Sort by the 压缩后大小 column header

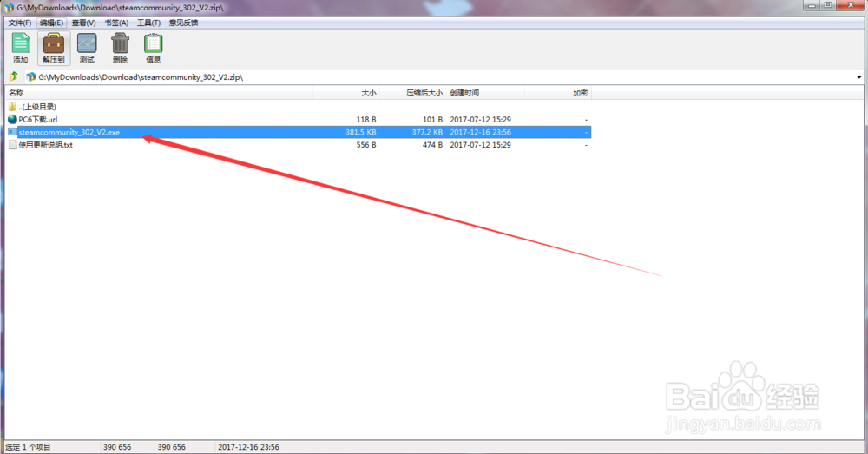413,93
